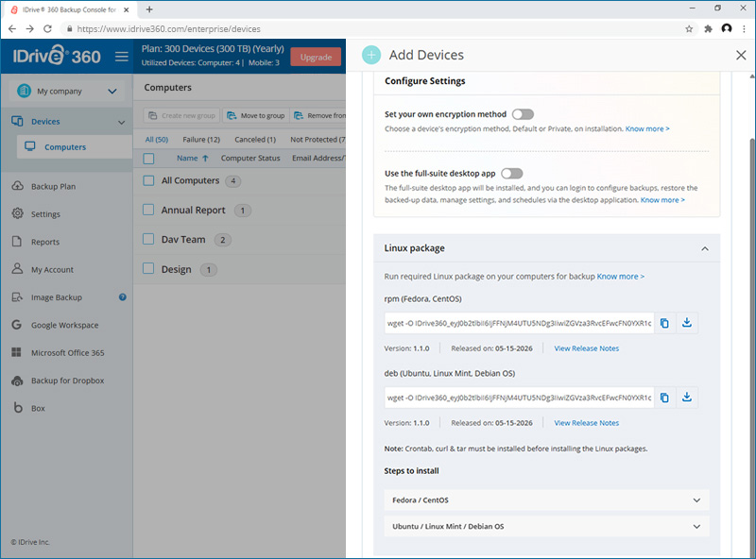756x559 pixels.
Task: Click the deb wget command field
Action: 519,398
